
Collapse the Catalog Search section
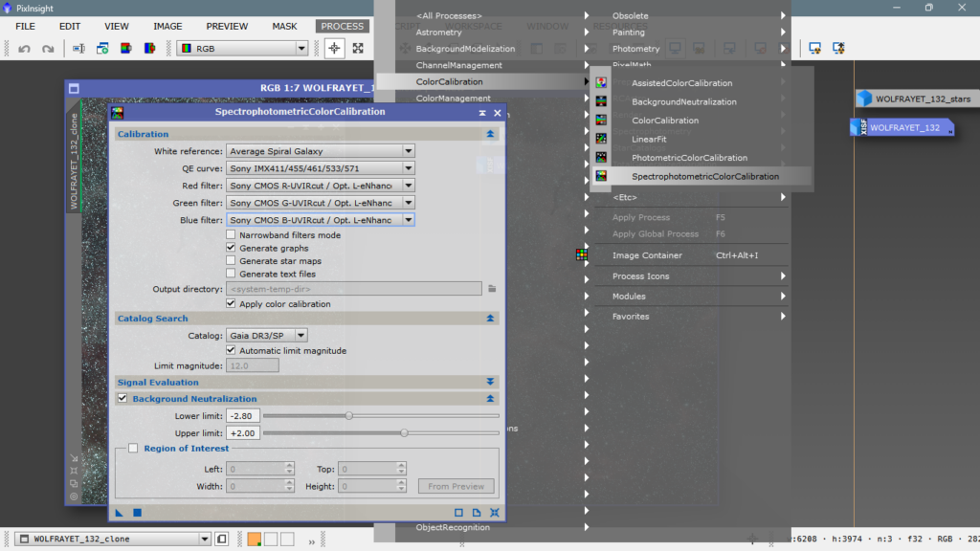tap(490, 318)
